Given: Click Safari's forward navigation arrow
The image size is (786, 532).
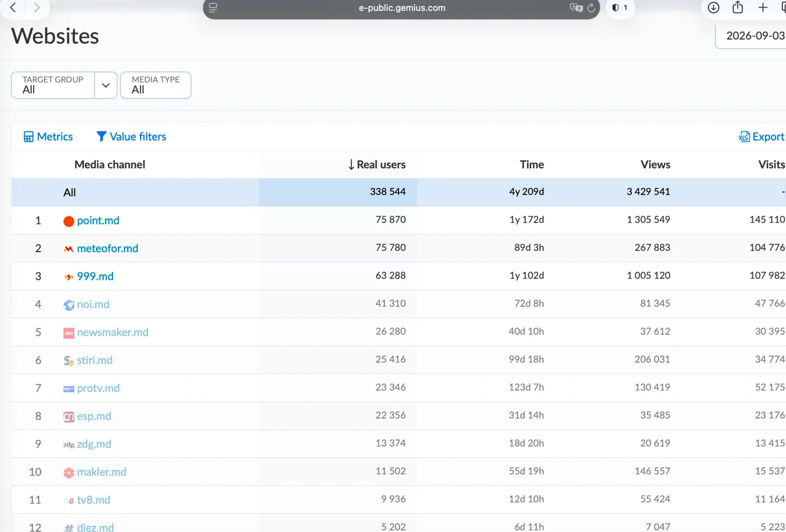Looking at the screenshot, I should [37, 8].
